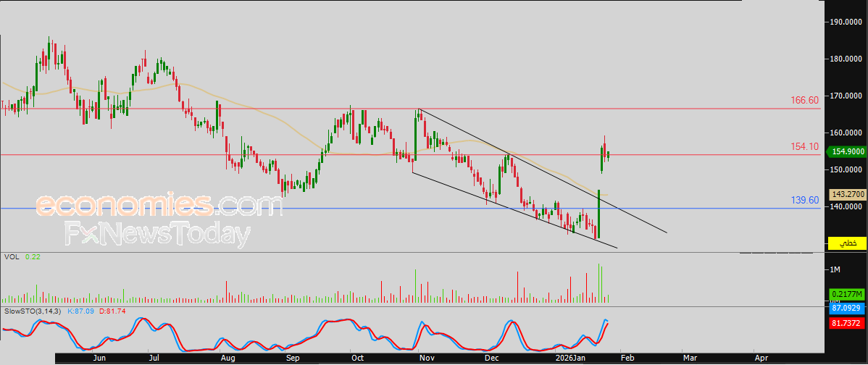Click the Oct label on time axis
Screen dimensions: 868x365
(x=357, y=358)
